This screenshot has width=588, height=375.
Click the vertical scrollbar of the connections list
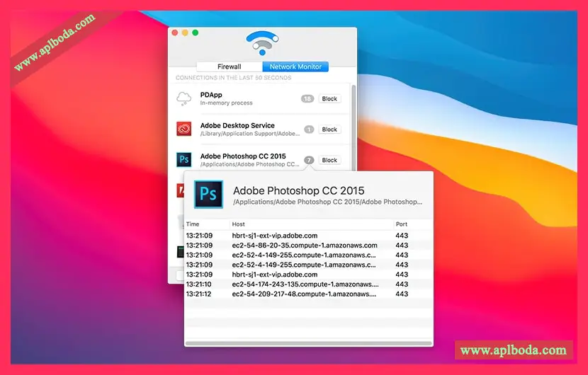[354, 127]
